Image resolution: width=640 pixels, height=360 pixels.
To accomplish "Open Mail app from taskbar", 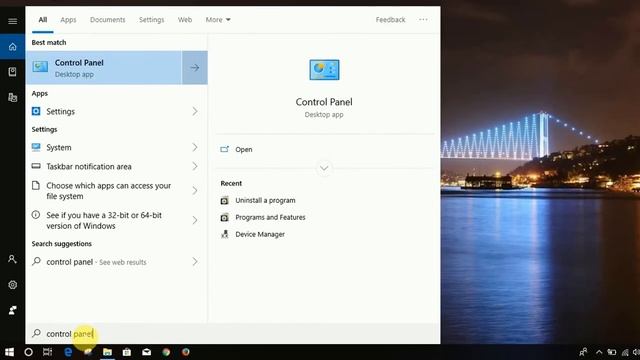I will coord(147,352).
